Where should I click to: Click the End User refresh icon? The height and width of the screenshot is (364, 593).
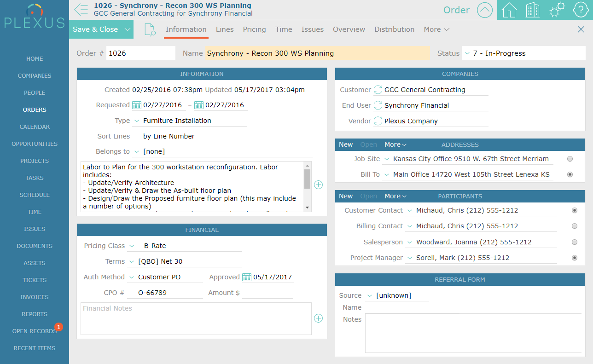(378, 105)
